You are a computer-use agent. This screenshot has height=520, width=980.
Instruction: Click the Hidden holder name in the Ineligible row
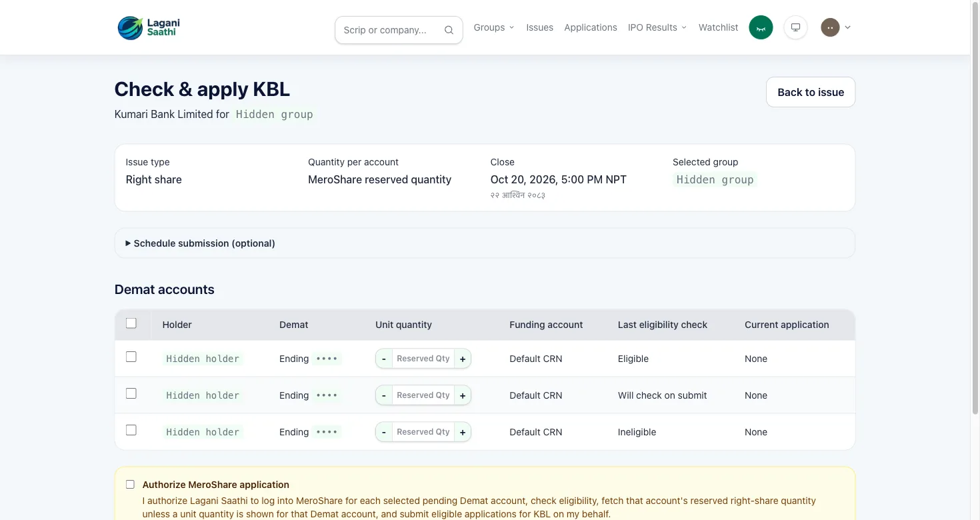[203, 432]
